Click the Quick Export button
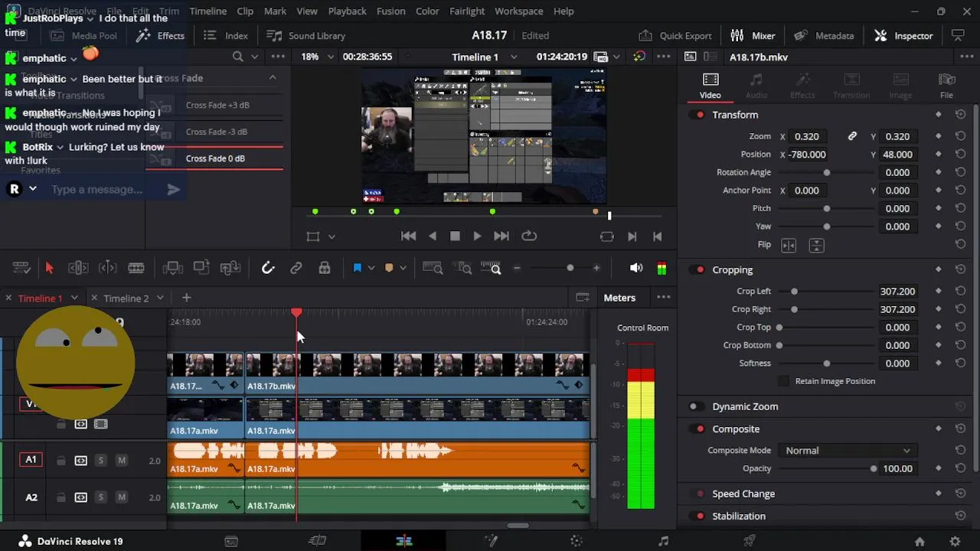Screen dimensions: 980x551 (675, 35)
